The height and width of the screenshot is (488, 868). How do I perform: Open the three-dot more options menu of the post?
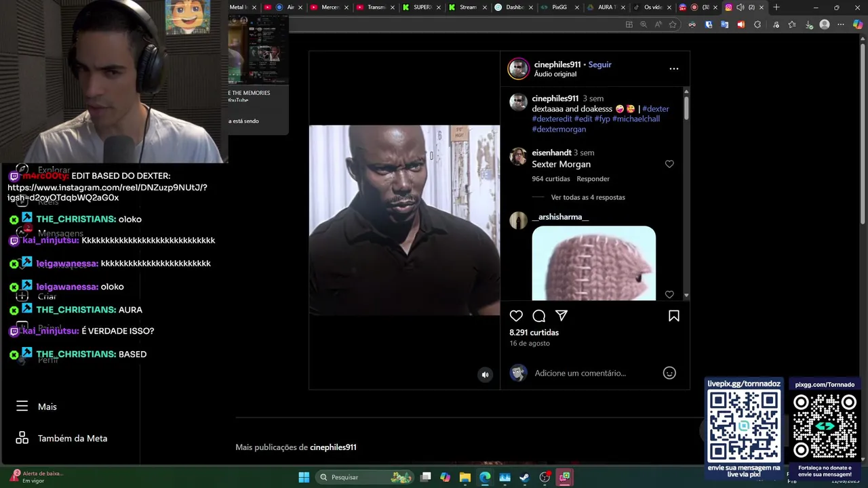pyautogui.click(x=673, y=68)
